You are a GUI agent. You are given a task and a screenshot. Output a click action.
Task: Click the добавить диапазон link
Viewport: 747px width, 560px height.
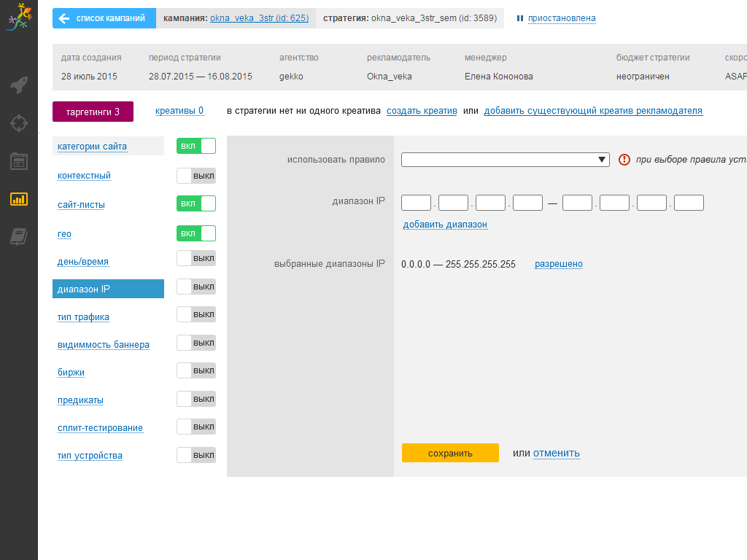(445, 225)
